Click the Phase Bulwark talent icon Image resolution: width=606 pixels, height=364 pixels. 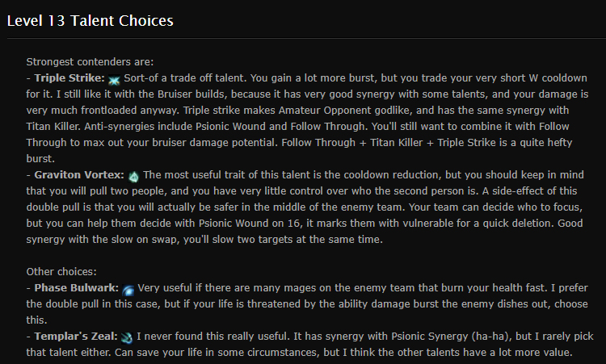[128, 290]
